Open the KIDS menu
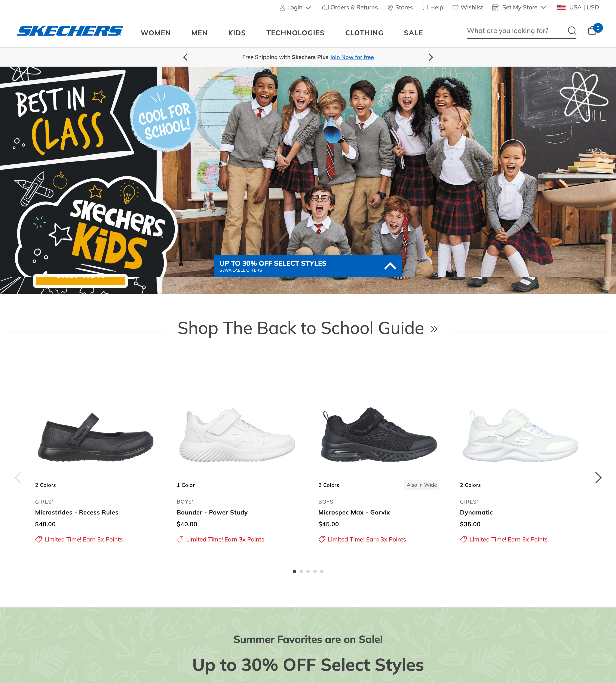This screenshot has width=616, height=683. pos(237,33)
